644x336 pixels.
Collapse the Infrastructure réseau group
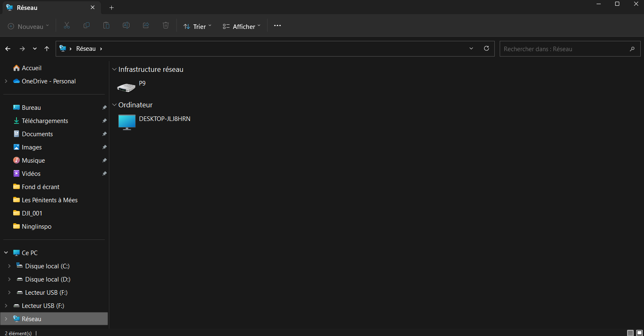115,70
